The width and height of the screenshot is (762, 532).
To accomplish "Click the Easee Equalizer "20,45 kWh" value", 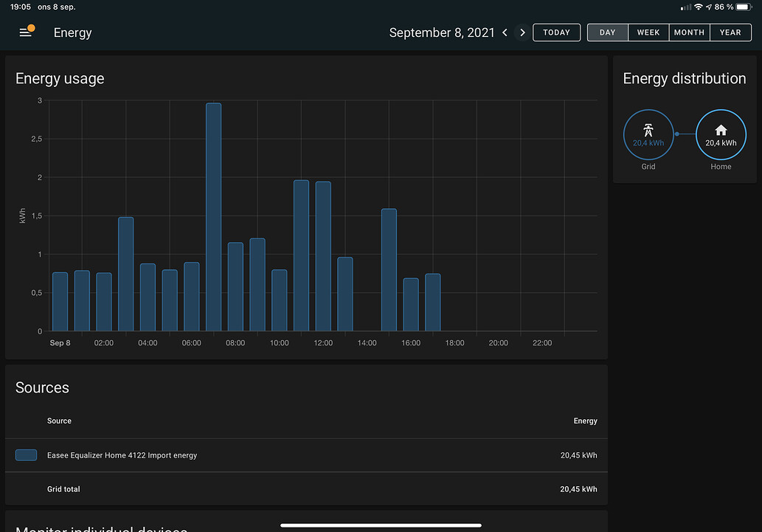I will pos(578,455).
